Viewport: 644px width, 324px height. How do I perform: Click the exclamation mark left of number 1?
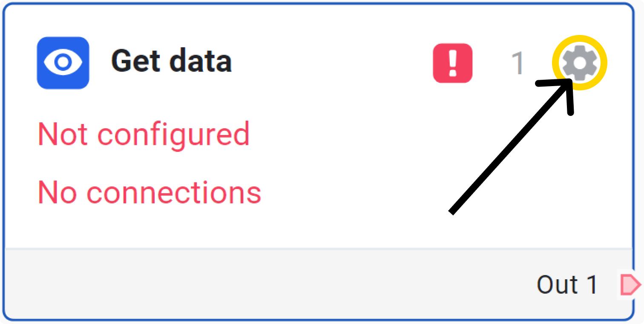click(452, 63)
